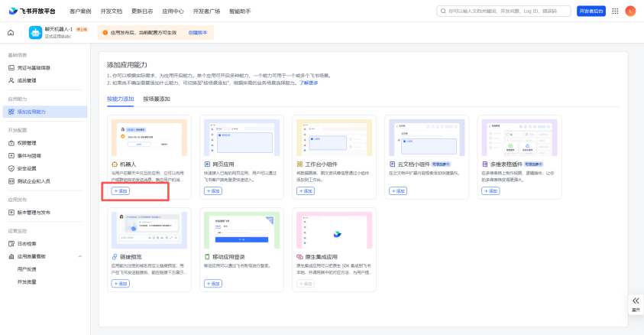This screenshot has width=644, height=335.
Task: Click the 开发者后台 button
Action: coord(591,11)
